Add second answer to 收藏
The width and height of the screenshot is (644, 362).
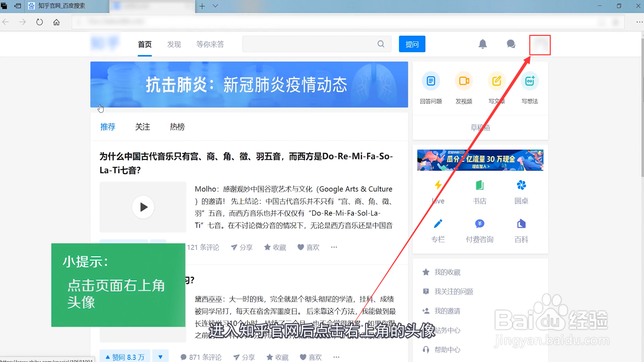click(277, 357)
